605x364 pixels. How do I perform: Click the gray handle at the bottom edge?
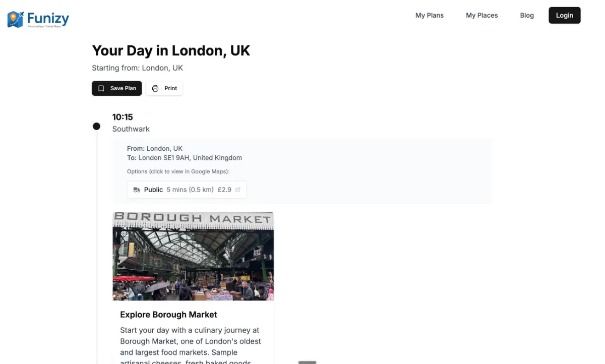tap(307, 362)
